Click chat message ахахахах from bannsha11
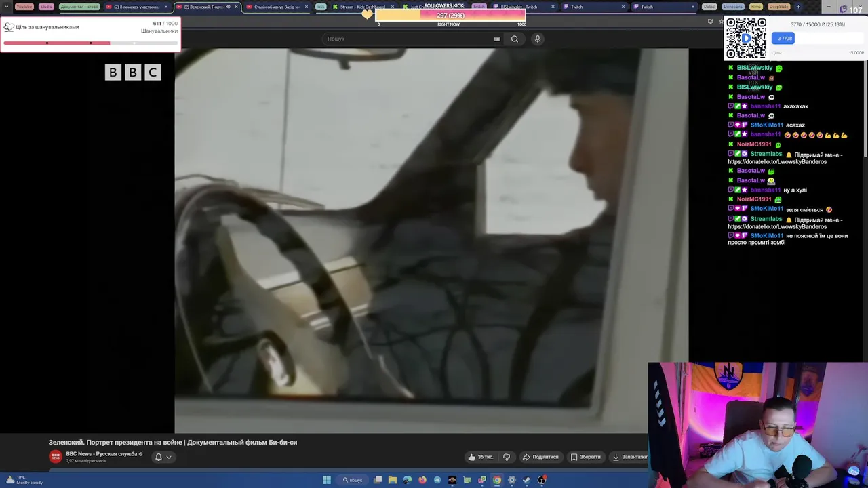This screenshot has height=488, width=868. click(796, 106)
